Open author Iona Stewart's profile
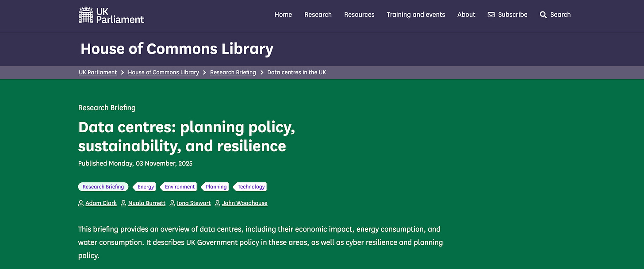 point(194,203)
